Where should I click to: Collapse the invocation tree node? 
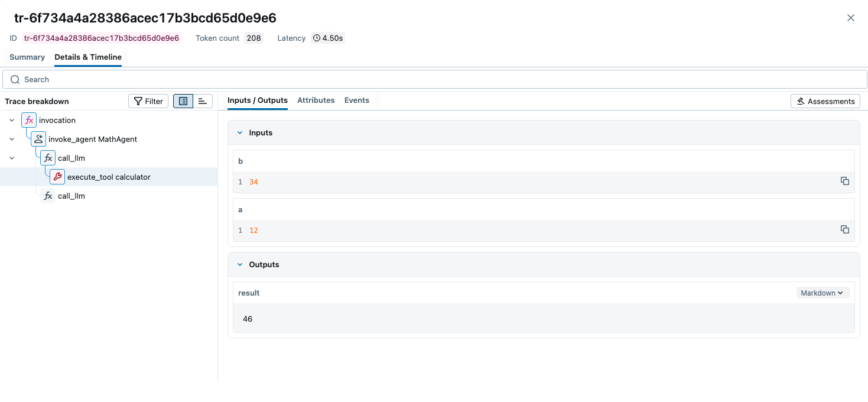pos(12,120)
